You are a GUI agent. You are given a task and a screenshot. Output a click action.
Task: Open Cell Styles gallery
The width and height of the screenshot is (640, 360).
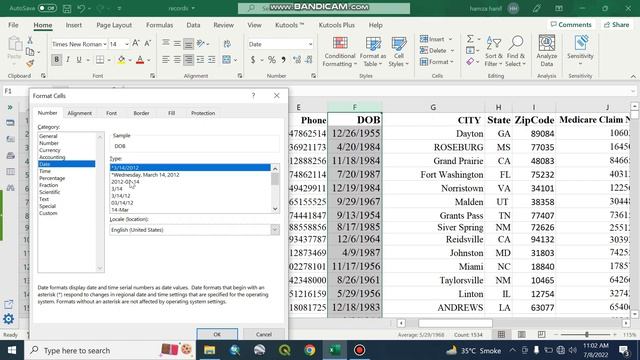[398, 51]
